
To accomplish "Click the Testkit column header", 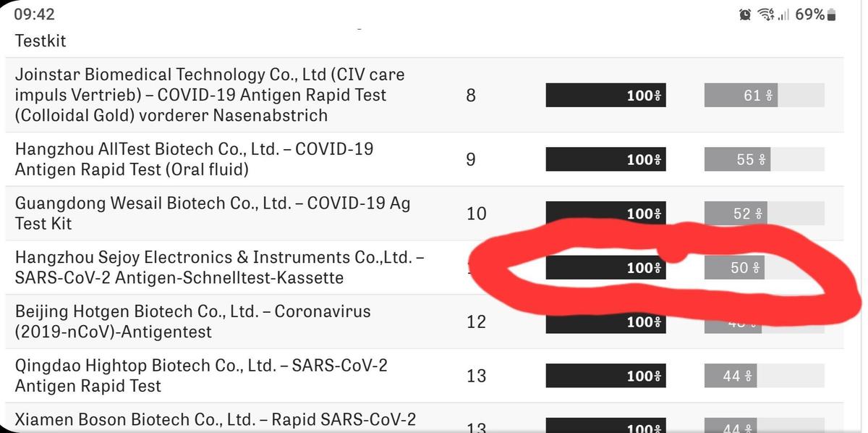I will tap(41, 41).
